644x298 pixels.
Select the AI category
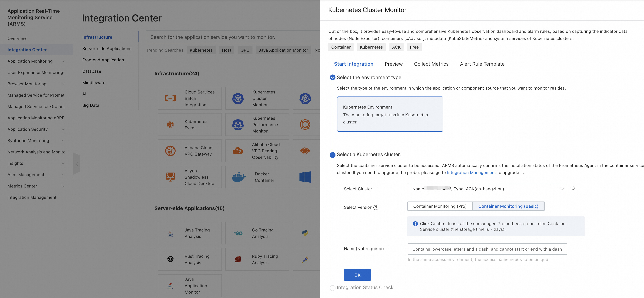pos(84,94)
